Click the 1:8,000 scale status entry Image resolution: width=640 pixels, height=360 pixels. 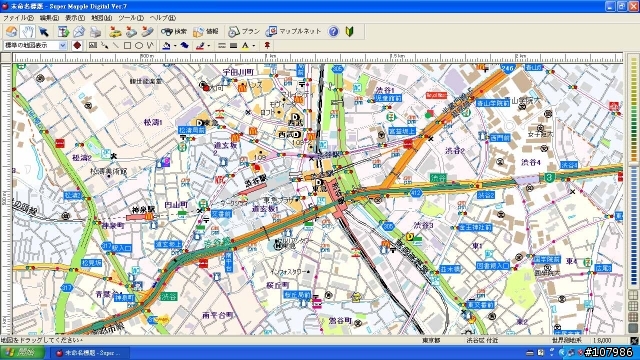click(602, 340)
